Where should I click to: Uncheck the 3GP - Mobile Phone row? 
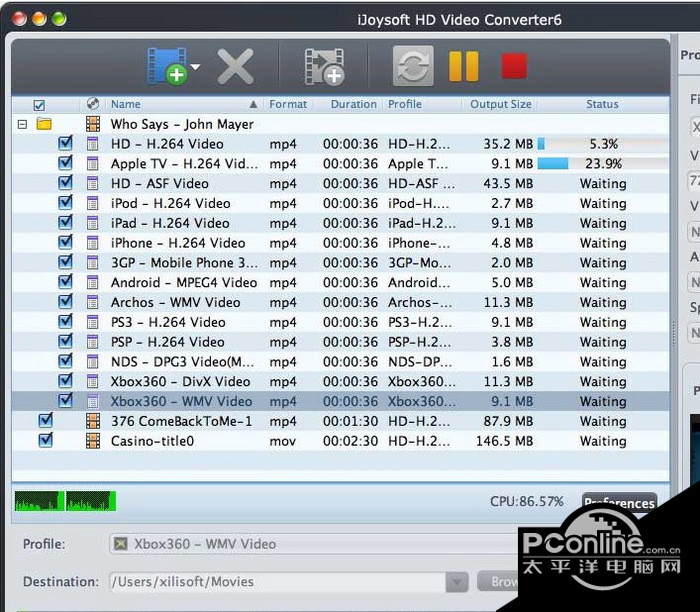point(65,262)
